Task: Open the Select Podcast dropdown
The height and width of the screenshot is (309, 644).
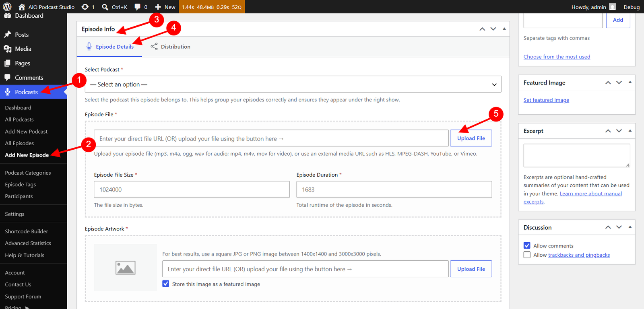Action: point(293,84)
